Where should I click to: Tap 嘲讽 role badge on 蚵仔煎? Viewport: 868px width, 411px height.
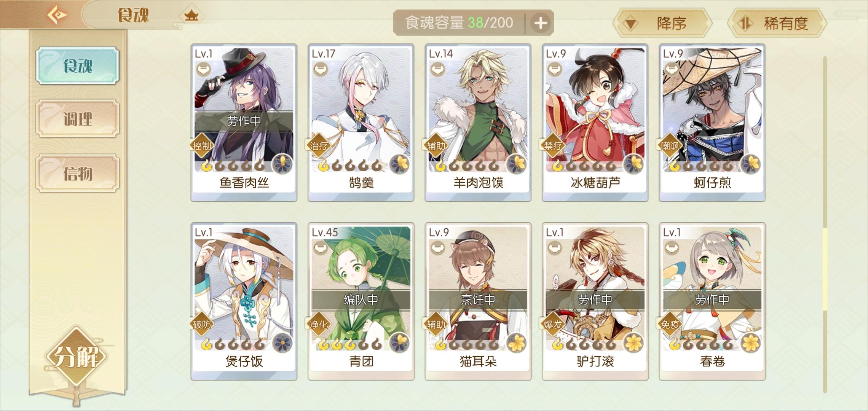click(x=670, y=145)
